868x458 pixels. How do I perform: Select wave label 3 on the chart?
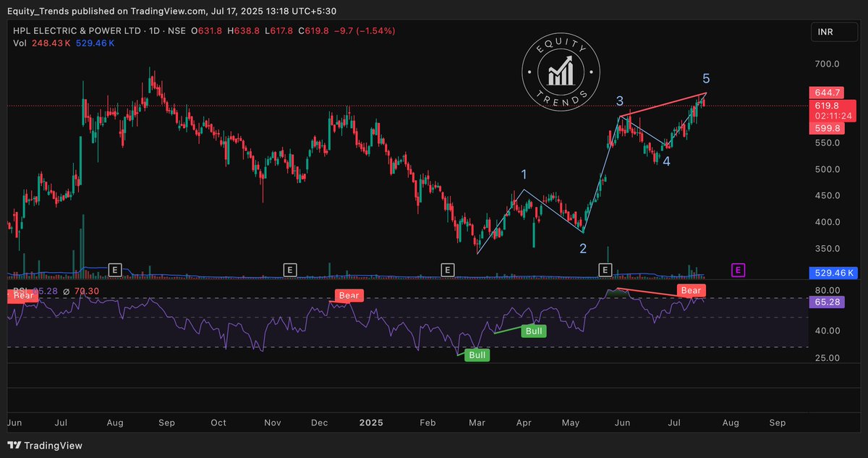point(621,101)
